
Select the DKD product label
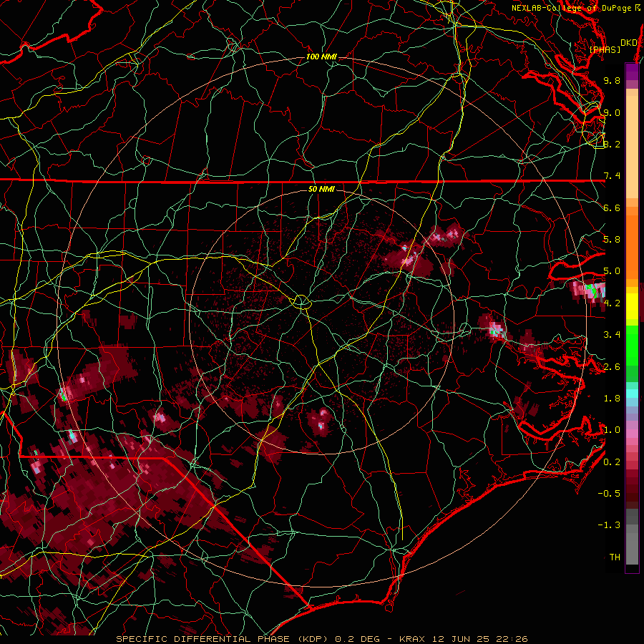tap(628, 43)
